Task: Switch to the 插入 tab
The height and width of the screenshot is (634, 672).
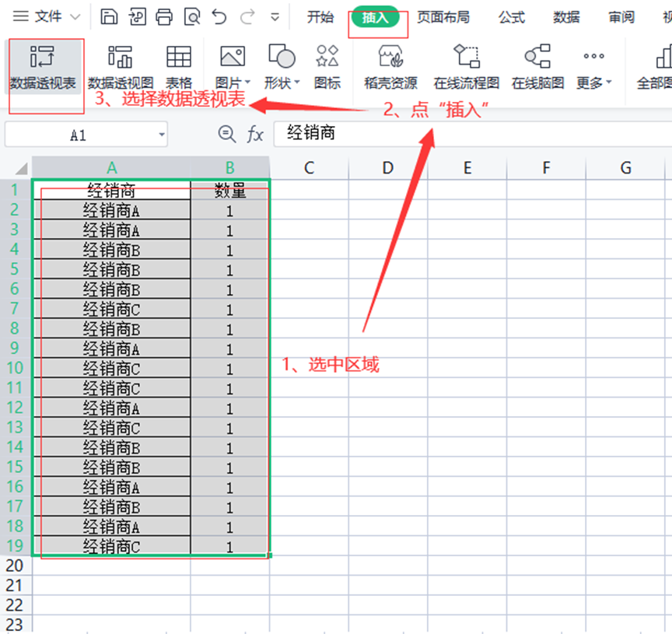Action: coord(375,18)
